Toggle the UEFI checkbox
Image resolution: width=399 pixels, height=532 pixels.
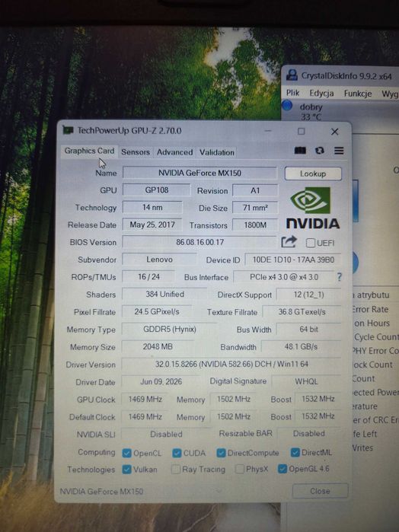coord(310,243)
